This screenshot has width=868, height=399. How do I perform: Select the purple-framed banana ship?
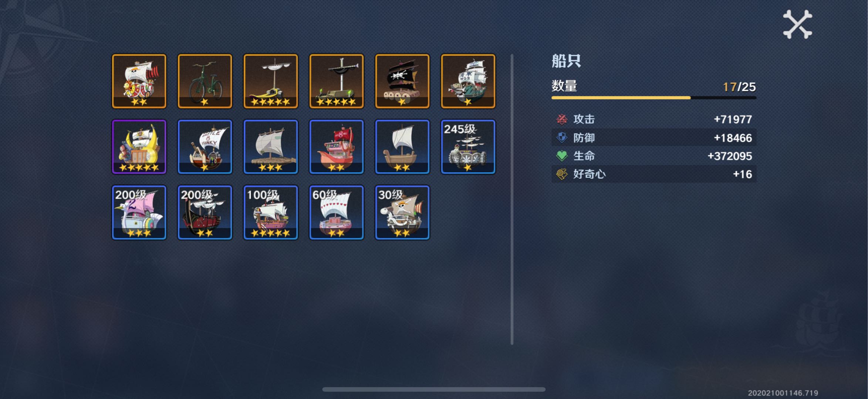pos(139,147)
